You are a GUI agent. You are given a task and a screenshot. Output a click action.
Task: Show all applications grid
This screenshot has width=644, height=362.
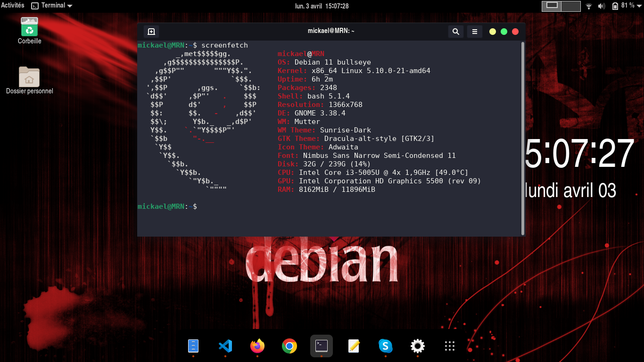coord(450,346)
